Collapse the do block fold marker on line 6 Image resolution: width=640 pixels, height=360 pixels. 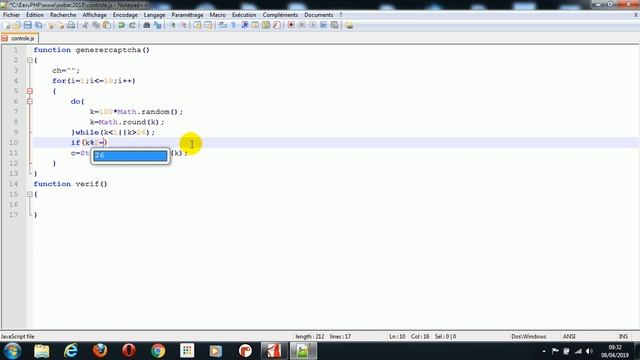(x=30, y=101)
